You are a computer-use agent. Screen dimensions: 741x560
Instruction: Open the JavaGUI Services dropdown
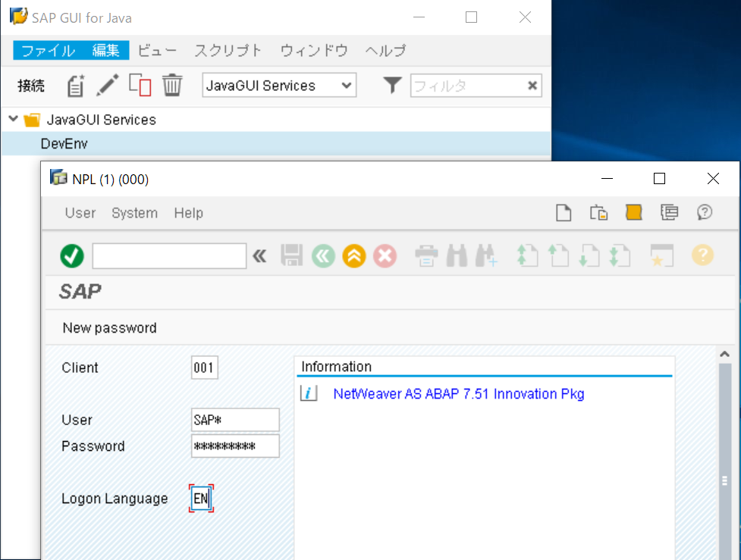(x=279, y=86)
